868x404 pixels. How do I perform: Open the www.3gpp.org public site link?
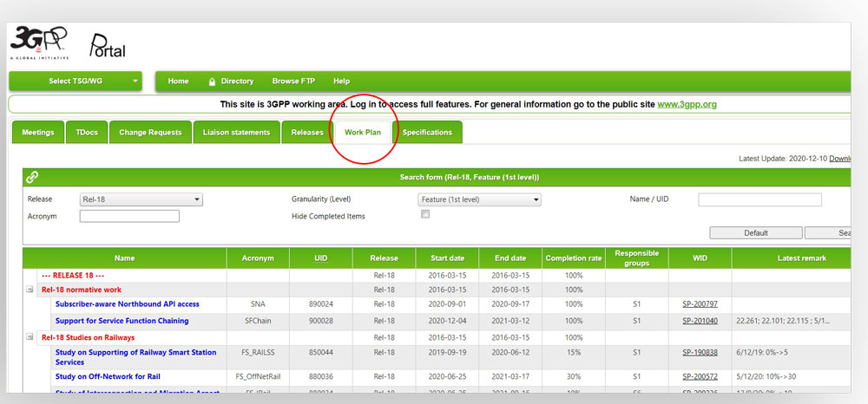tap(687, 104)
